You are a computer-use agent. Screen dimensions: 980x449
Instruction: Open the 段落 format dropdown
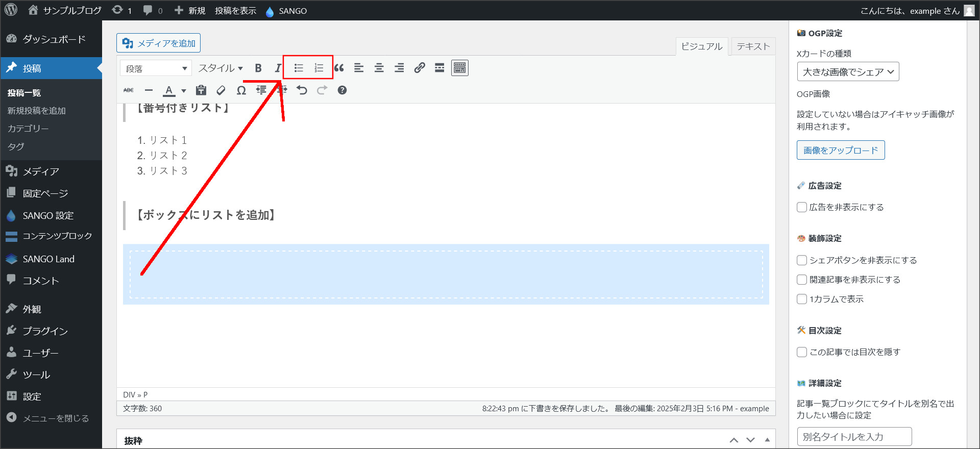156,68
